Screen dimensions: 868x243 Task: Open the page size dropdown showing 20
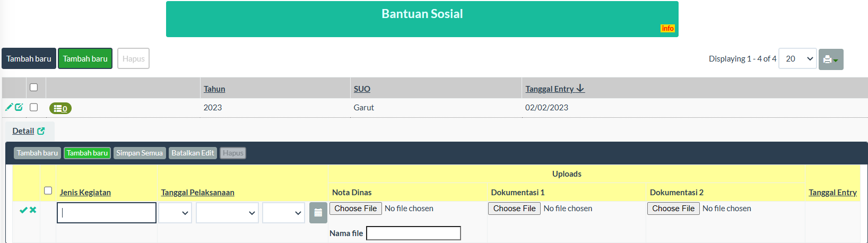point(797,59)
